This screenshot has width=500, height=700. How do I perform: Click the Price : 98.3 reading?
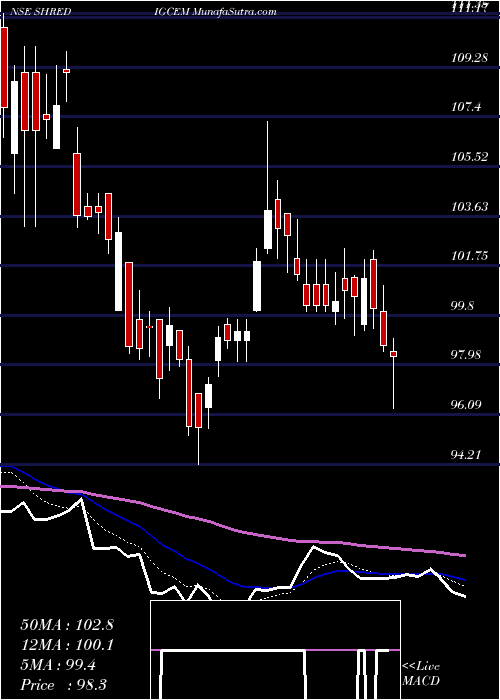point(63,684)
